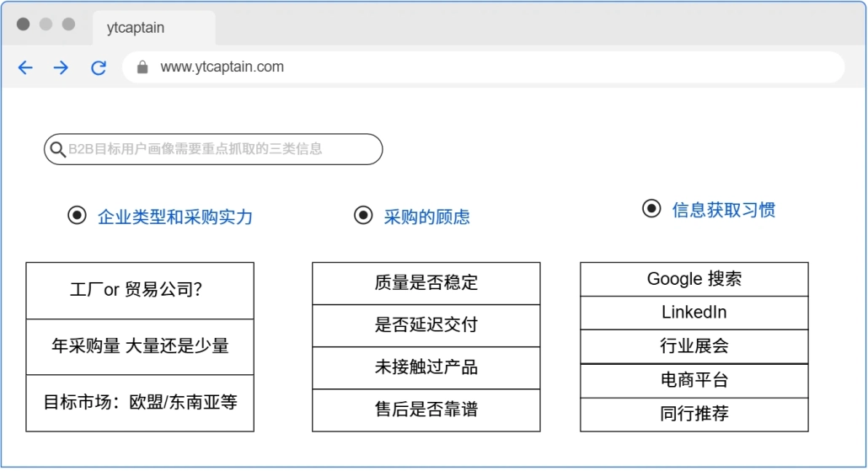
Task: Select the 信息获取习惯 radio button
Action: pos(651,208)
